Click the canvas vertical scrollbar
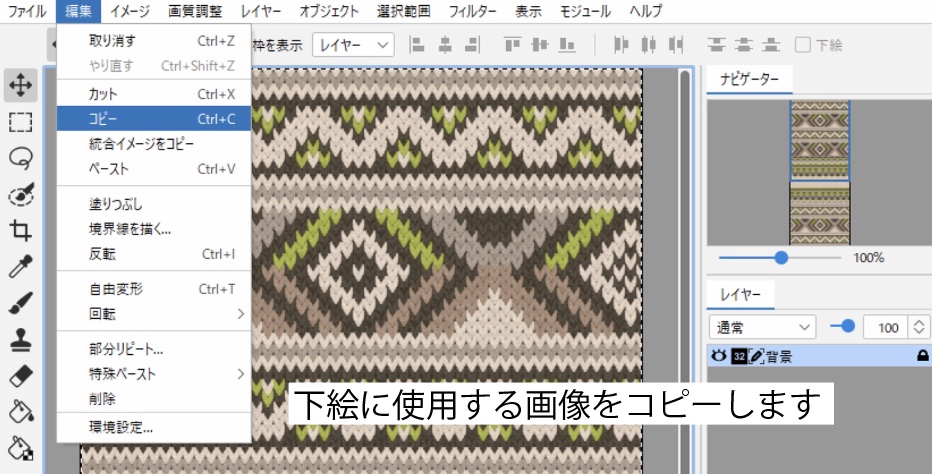The image size is (932, 474). (685, 271)
